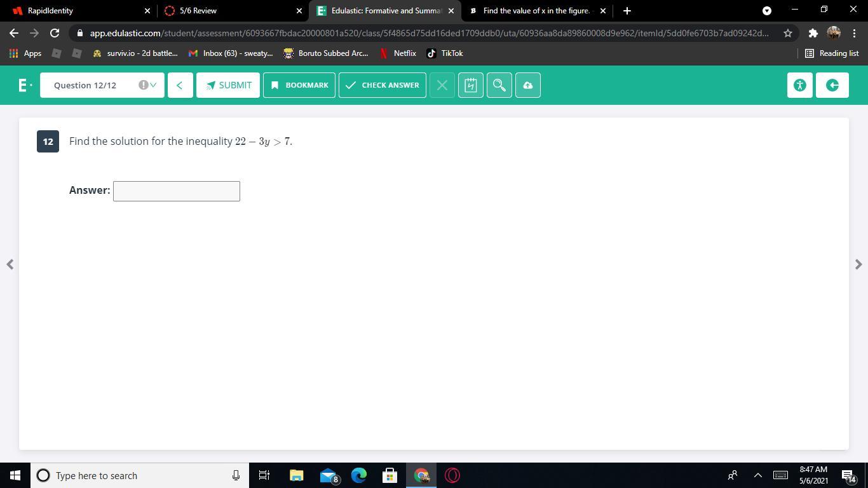Open Chrome profile avatar
Viewport: 868px width, 488px height.
834,33
